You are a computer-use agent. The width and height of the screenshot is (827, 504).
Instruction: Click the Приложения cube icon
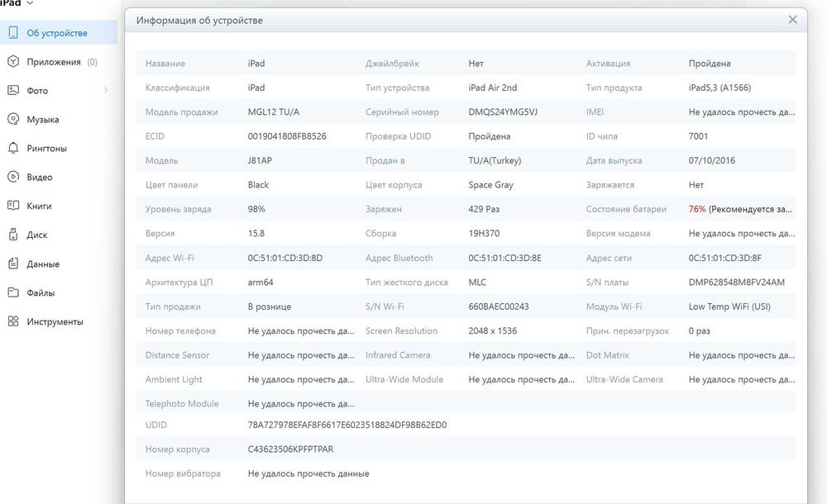(x=13, y=62)
